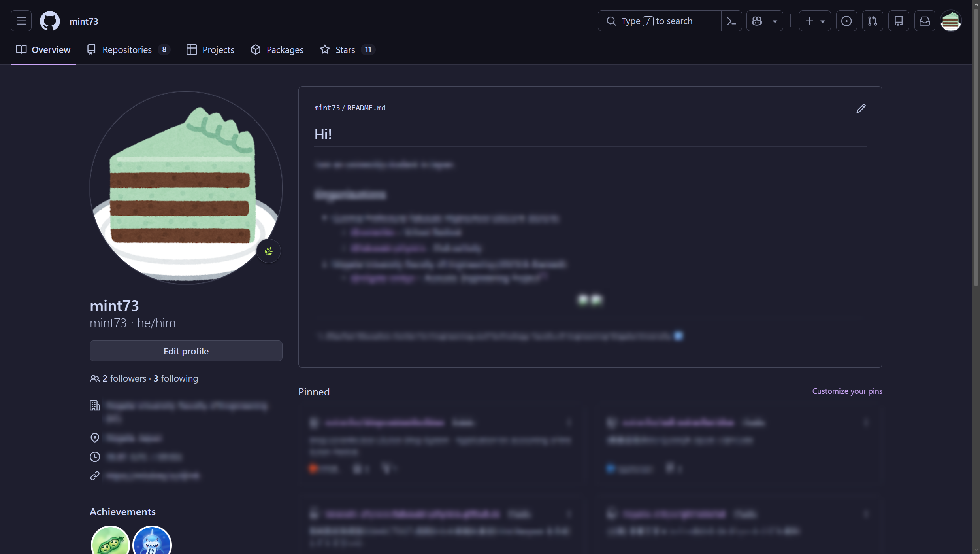Open the notifications inbox icon
The image size is (980, 554).
[925, 21]
